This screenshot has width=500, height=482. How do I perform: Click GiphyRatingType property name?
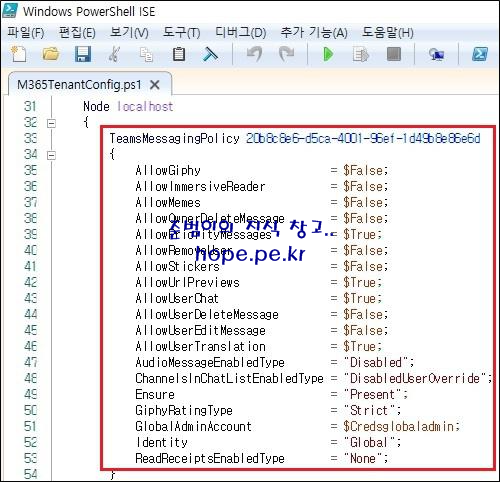click(184, 410)
